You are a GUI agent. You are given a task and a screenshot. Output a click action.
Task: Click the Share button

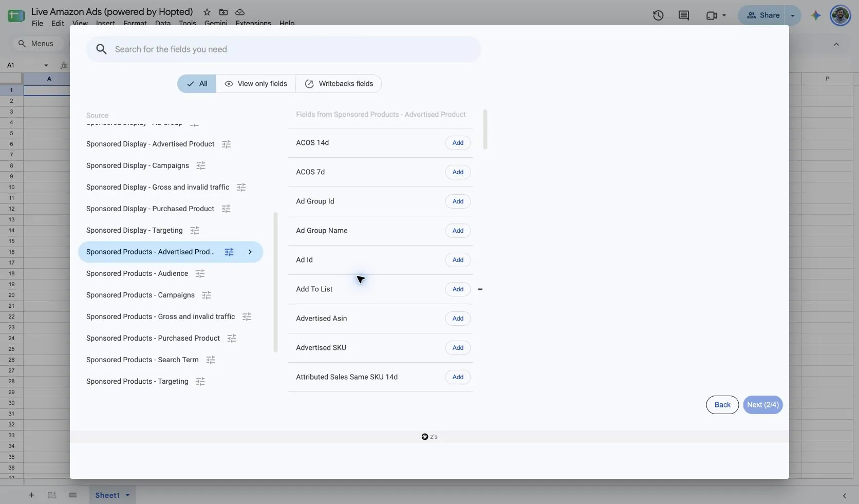tap(763, 15)
